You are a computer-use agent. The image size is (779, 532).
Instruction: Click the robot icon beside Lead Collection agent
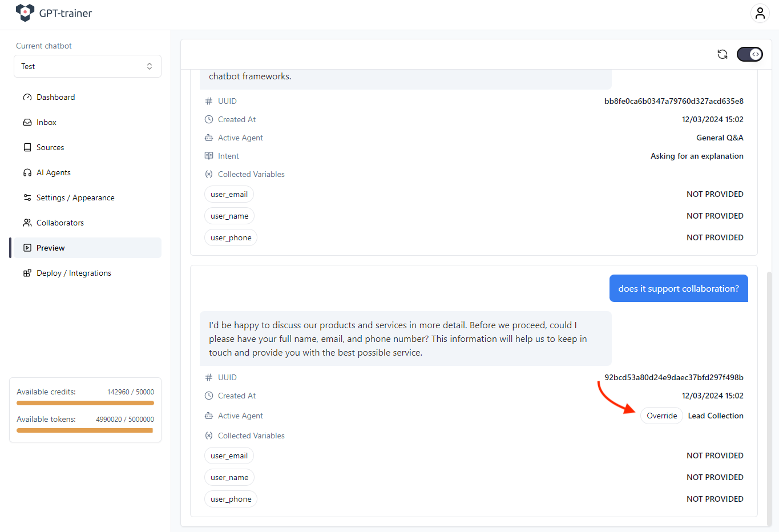209,416
